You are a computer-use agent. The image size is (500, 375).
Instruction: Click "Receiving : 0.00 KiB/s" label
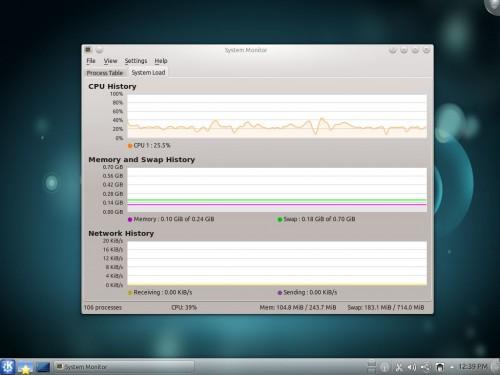pos(163,292)
